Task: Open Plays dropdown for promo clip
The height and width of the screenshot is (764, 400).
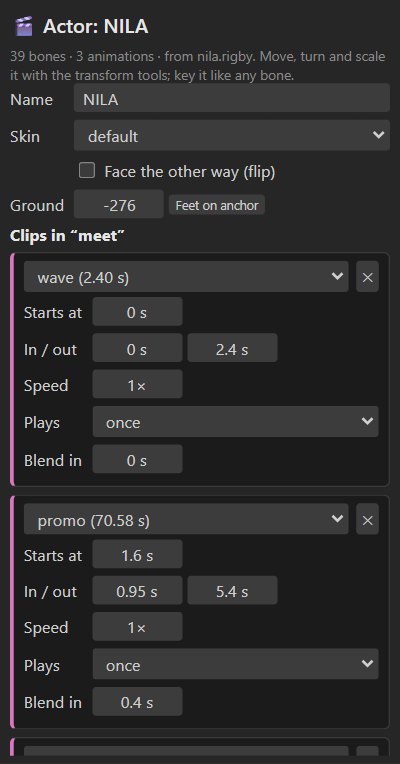Action: (x=235, y=664)
